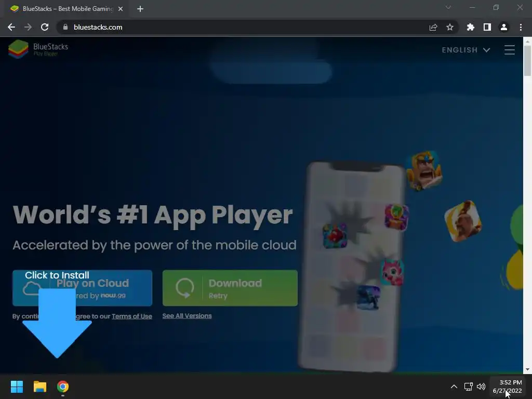
Task: Click the scrollbar up arrow
Action: pos(528,41)
